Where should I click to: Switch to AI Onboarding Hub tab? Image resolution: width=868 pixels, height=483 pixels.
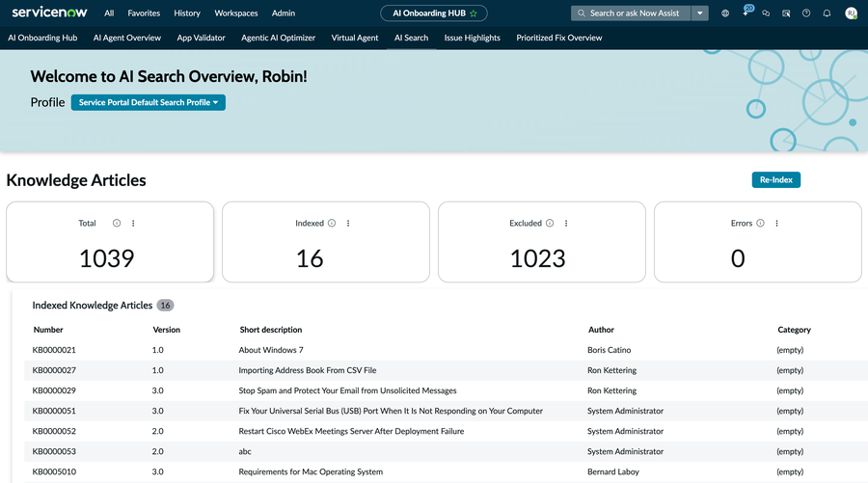click(42, 38)
